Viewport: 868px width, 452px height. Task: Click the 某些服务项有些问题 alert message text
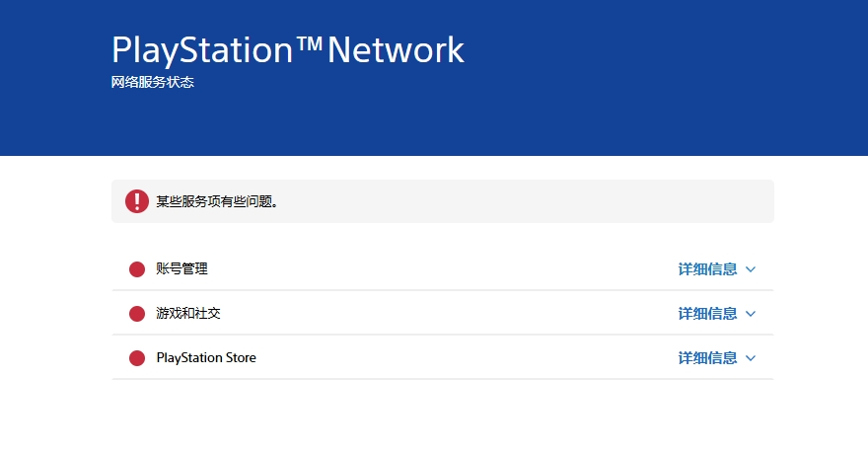pyautogui.click(x=217, y=202)
